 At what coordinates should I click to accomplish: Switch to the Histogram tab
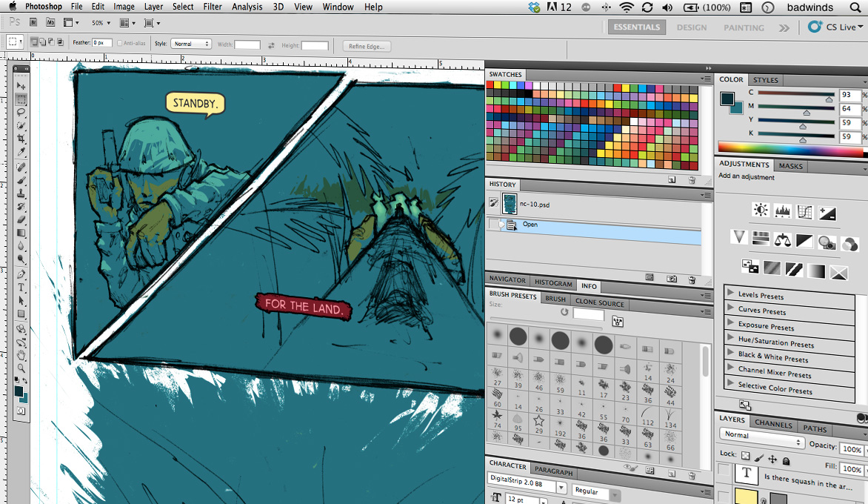[553, 283]
